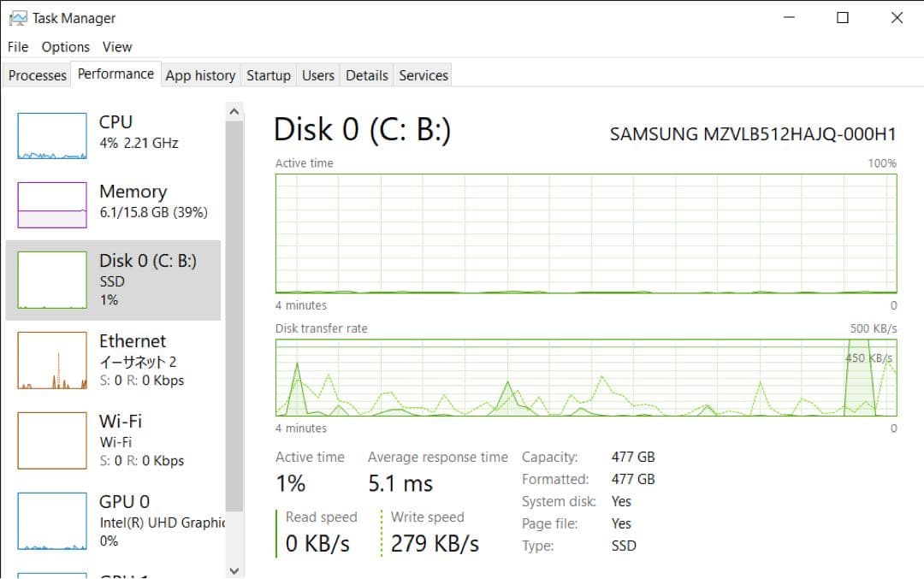Open the Details tab

366,75
